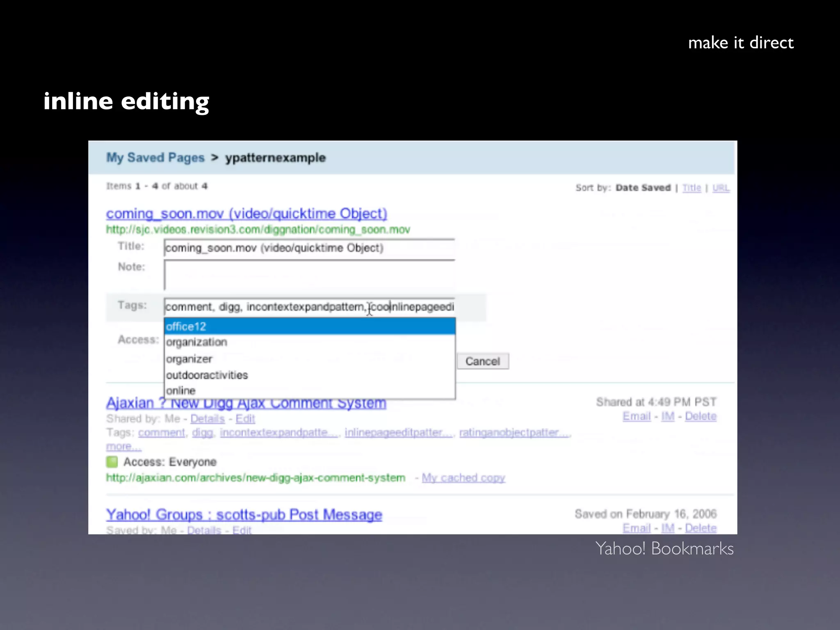Delete the Yahoo! Groups bookmark
The width and height of the screenshot is (840, 630).
pos(701,528)
